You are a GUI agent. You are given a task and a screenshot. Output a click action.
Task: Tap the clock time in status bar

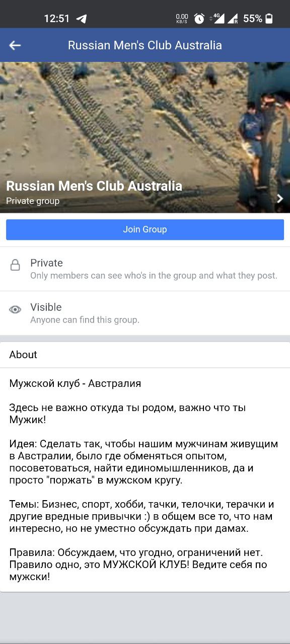(57, 19)
